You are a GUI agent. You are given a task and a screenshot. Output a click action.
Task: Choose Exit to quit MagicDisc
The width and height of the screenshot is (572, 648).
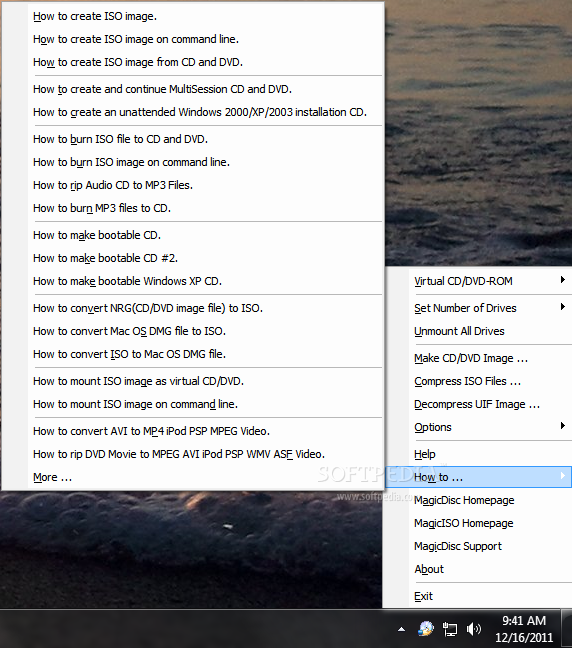click(479, 596)
